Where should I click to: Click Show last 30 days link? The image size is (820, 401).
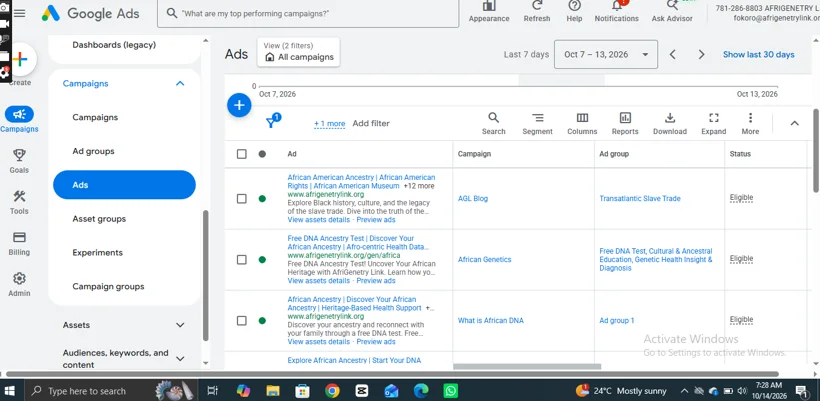click(758, 54)
